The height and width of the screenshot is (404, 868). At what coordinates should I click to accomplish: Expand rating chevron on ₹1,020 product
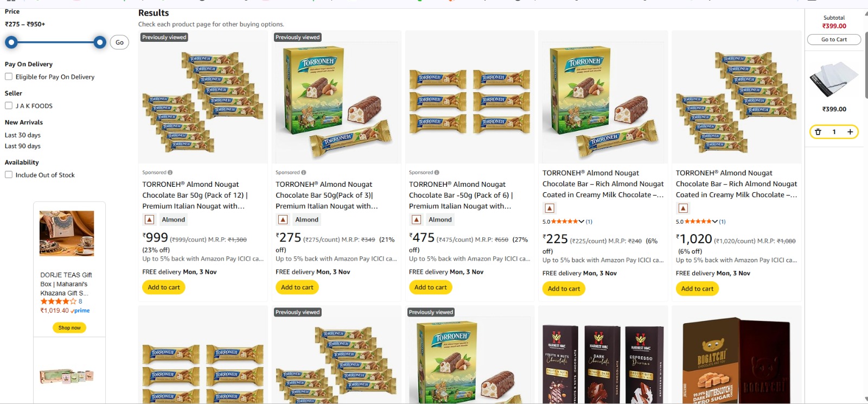[x=715, y=222]
